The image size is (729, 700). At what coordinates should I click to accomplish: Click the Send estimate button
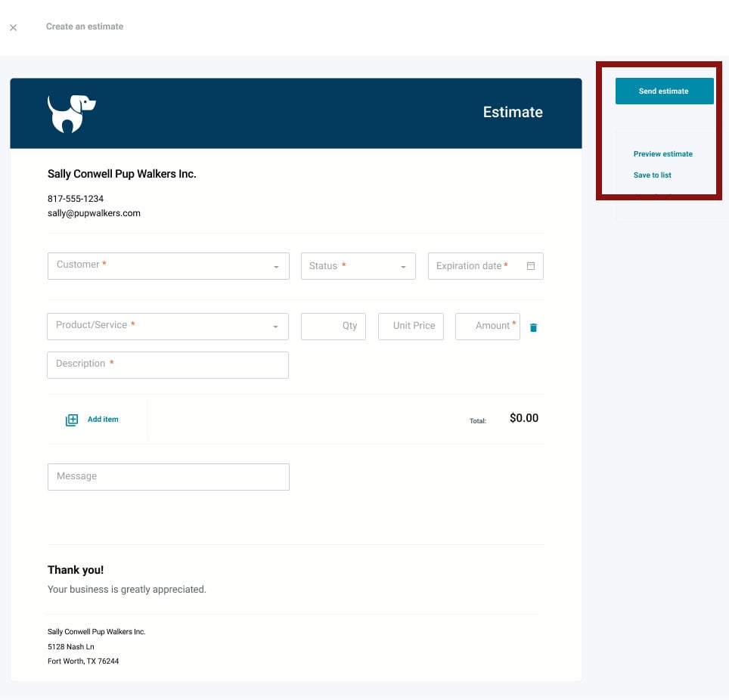tap(664, 91)
